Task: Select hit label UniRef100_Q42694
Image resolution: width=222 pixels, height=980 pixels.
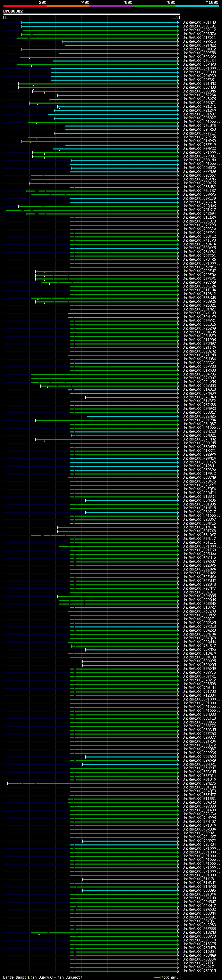Action: click(199, 214)
